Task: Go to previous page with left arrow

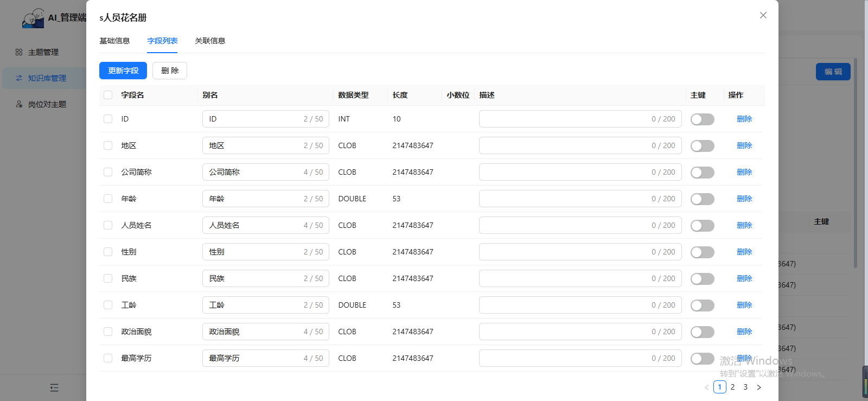Action: pos(706,387)
